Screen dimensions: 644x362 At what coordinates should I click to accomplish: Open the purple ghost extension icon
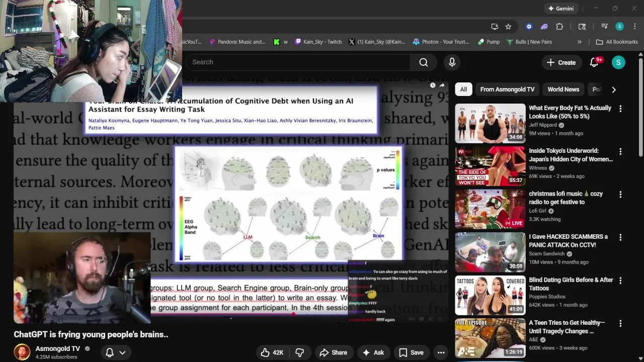point(544,27)
